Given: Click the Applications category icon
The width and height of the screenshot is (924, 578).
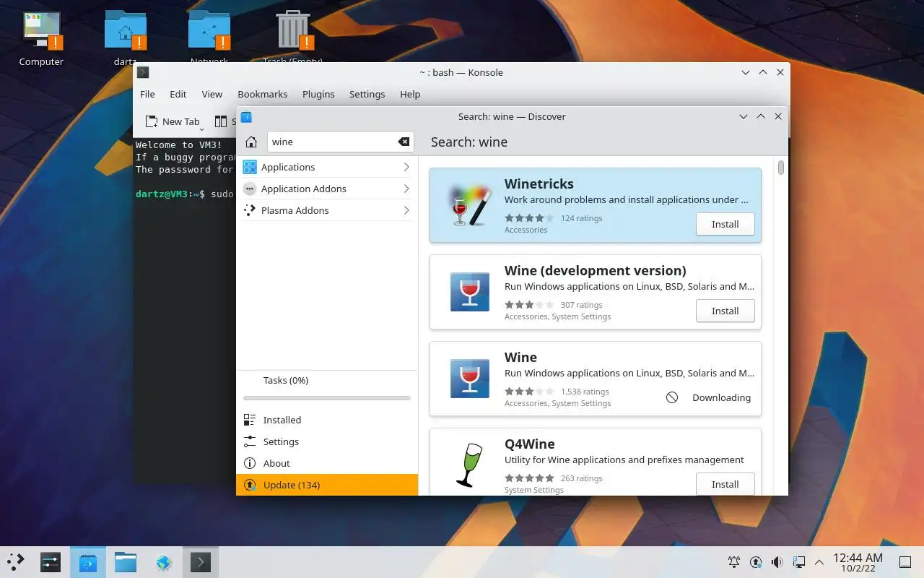Looking at the screenshot, I should [x=250, y=167].
